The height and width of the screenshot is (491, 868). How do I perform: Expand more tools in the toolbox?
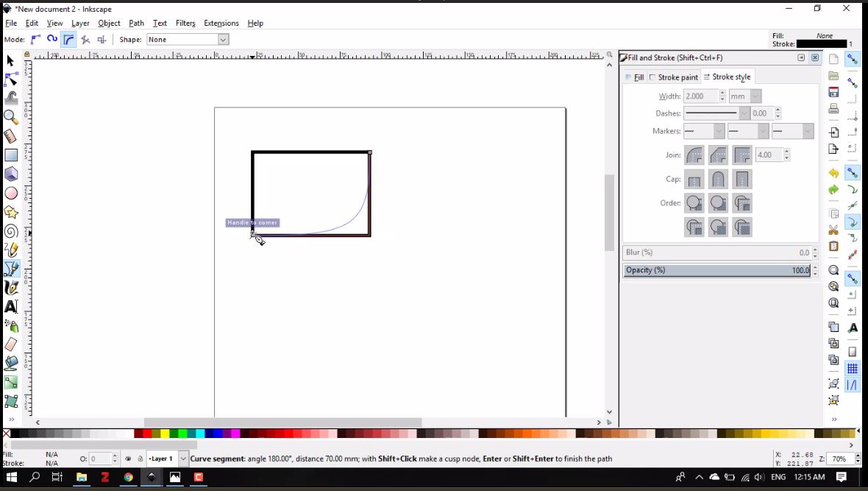click(x=11, y=420)
